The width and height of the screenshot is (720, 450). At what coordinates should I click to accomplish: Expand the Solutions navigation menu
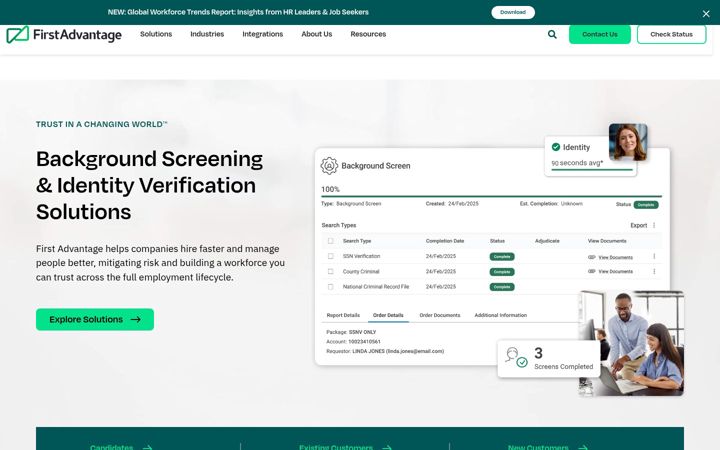point(156,34)
